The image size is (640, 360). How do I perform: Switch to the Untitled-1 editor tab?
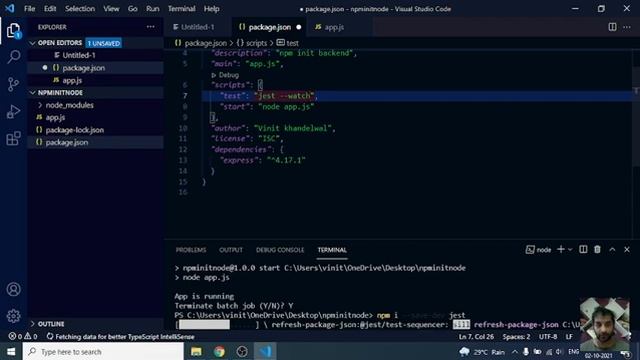click(x=198, y=27)
